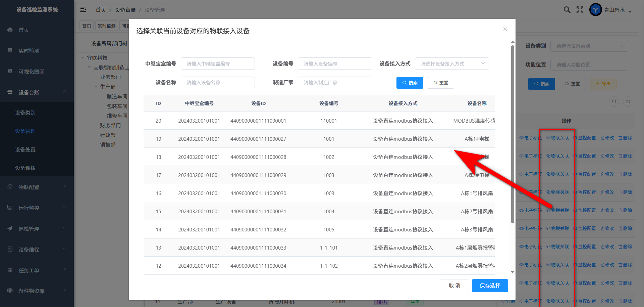
Task: Close the IoT device selection dialog
Action: click(505, 30)
